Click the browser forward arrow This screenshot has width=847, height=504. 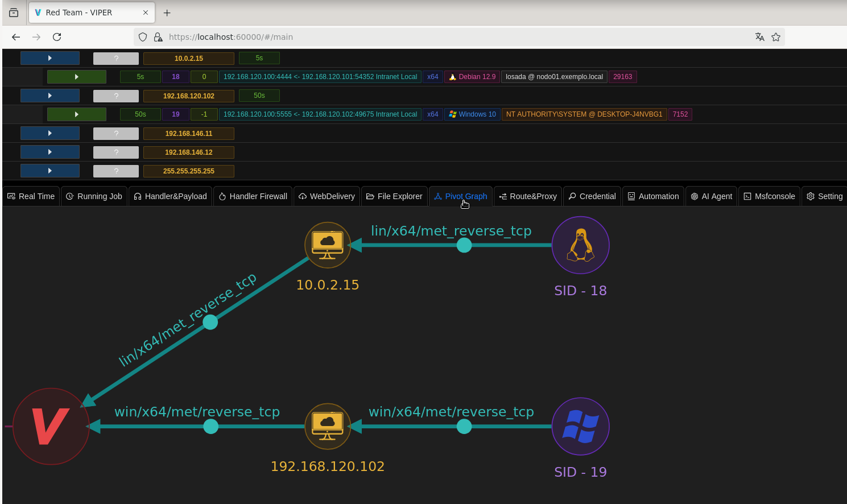tap(36, 37)
